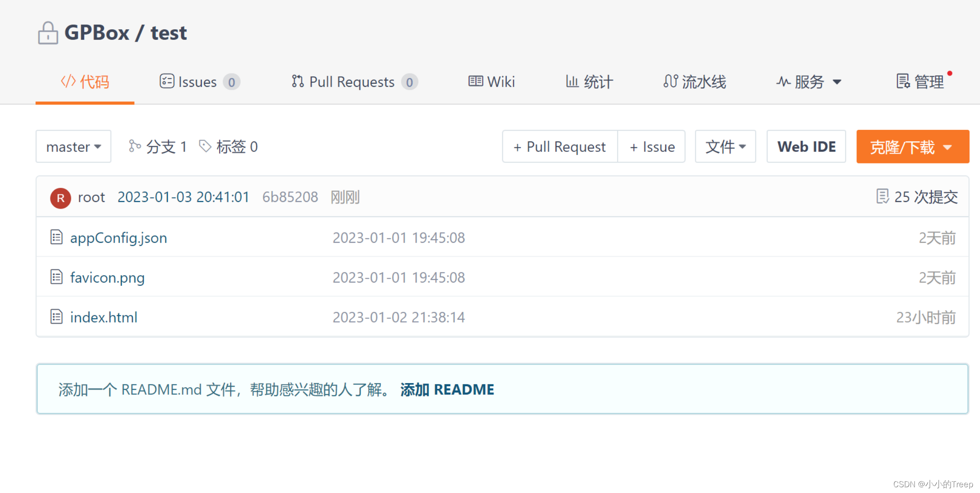Viewport: 980px width, 493px height.
Task: Click the branch icon next to 分支 1
Action: tap(135, 146)
